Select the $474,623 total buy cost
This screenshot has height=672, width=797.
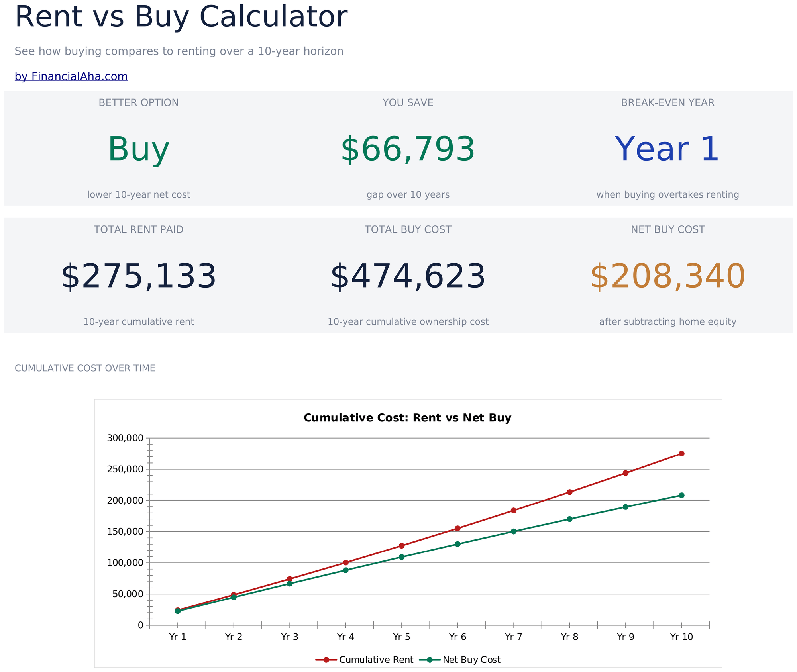point(408,276)
